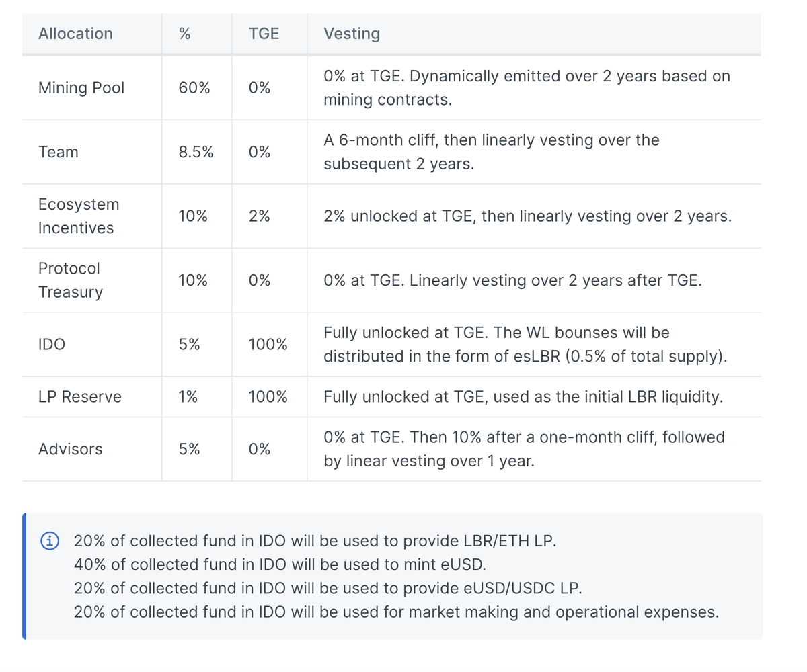
Task: Click the Advisors row label
Action: click(x=71, y=449)
